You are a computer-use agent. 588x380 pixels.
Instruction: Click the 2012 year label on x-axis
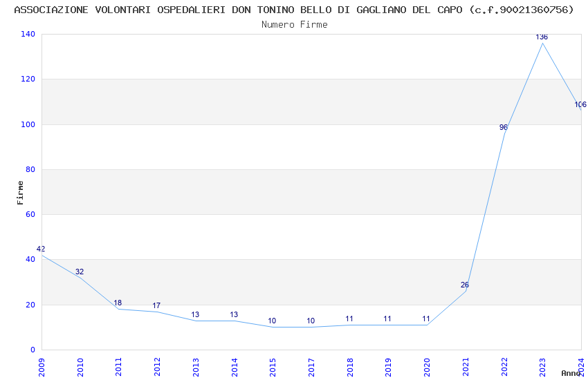[157, 367]
